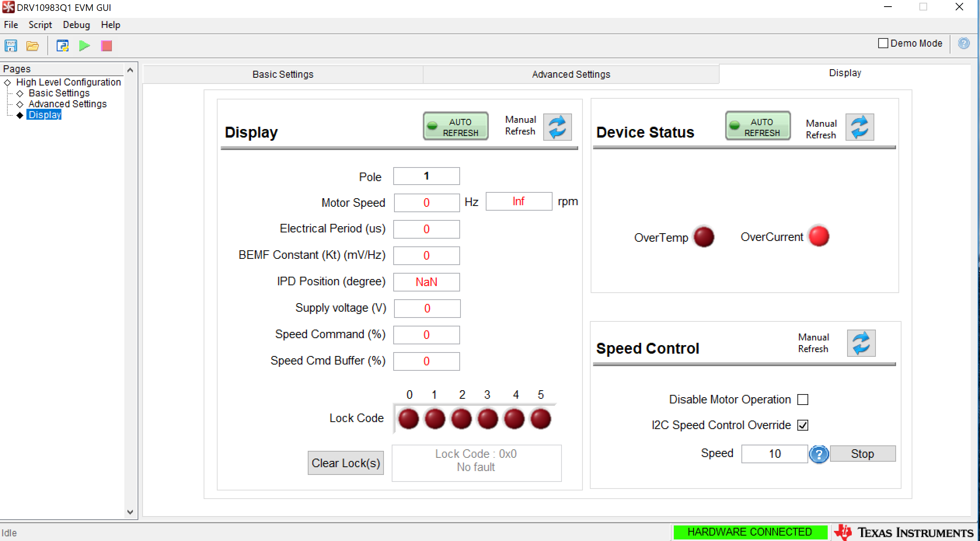Click the OverTemp status indicator

704,236
